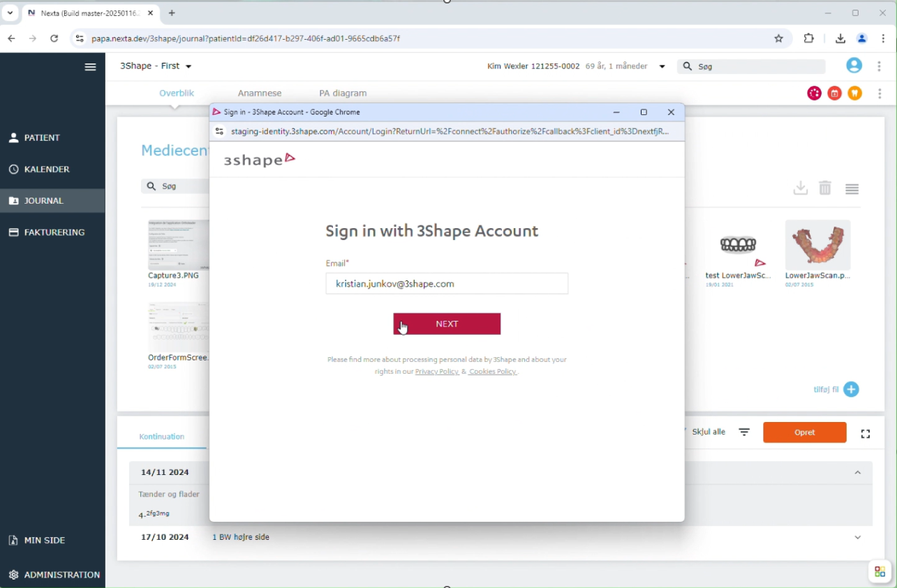Viewport: 897px width, 588px height.
Task: View site info icon in main address bar
Action: [x=80, y=38]
